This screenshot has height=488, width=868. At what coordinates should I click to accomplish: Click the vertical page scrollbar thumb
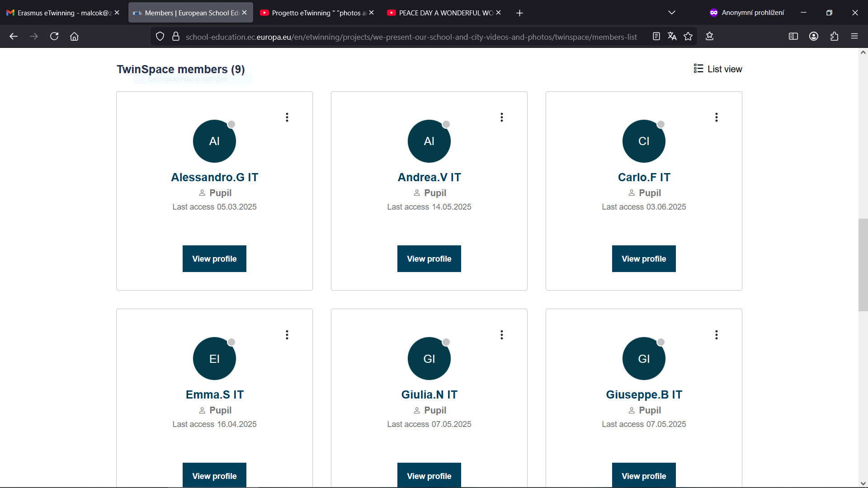click(863, 264)
